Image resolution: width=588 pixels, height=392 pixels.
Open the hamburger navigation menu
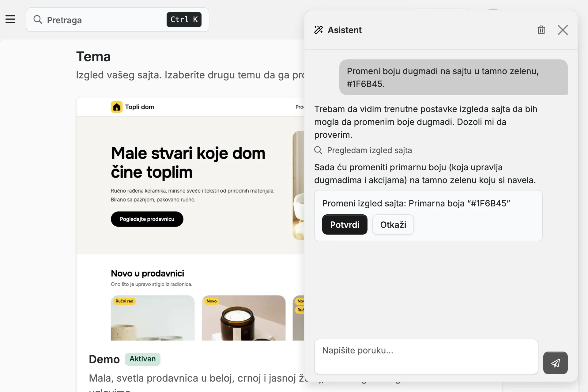pyautogui.click(x=10, y=19)
